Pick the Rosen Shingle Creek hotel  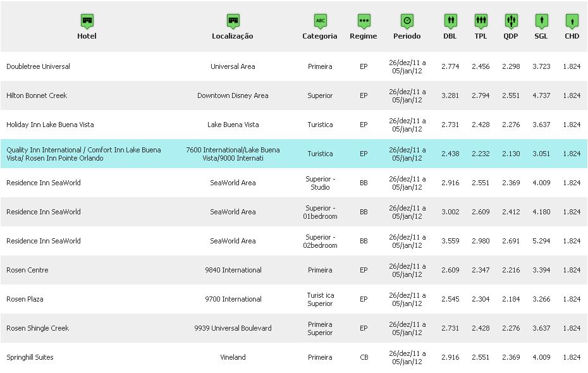(37, 328)
